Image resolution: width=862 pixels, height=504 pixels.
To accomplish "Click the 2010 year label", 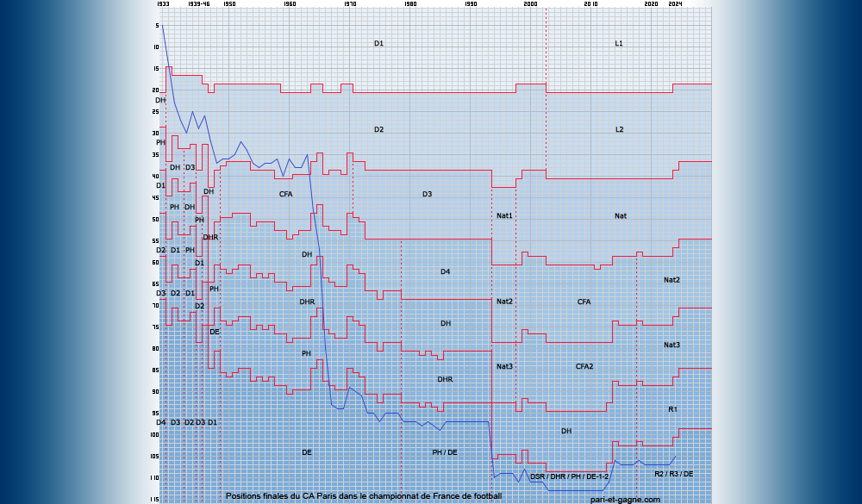I will [x=591, y=3].
